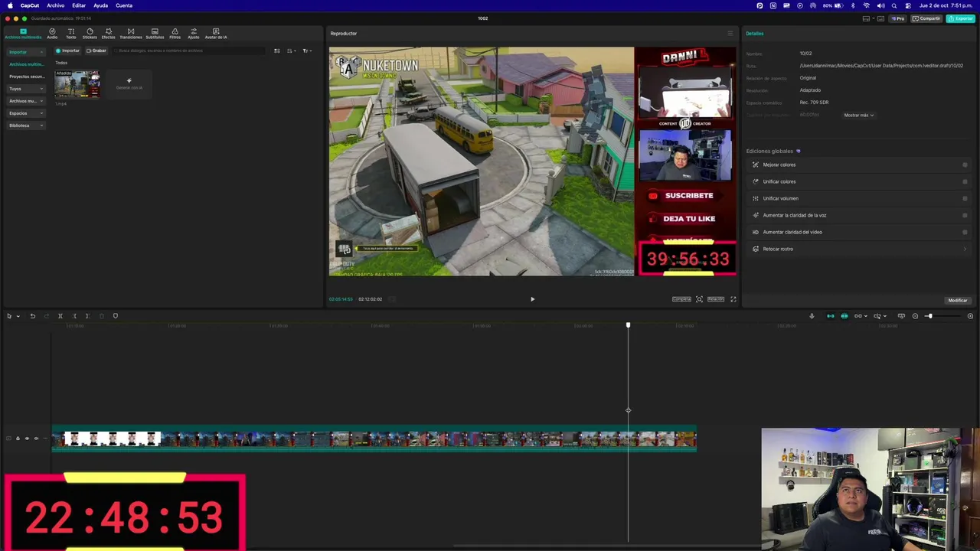
Task: Click the trim left of playhead tool
Action: coord(74,316)
